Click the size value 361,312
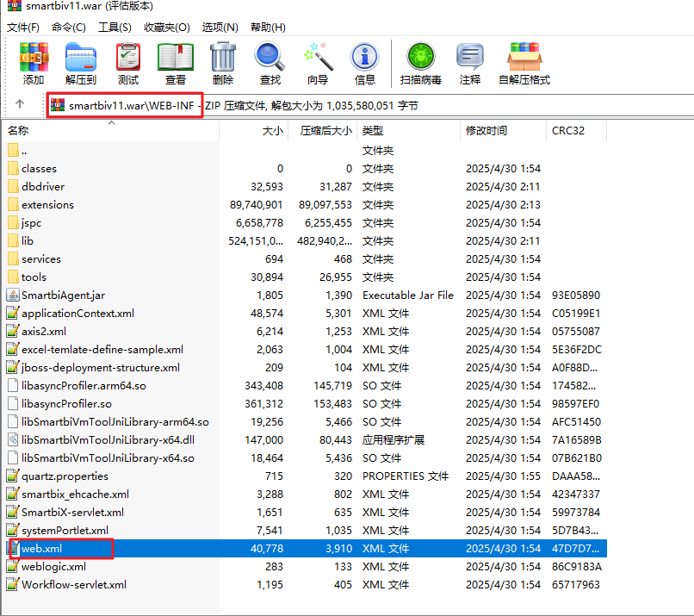Image resolution: width=694 pixels, height=616 pixels. click(263, 404)
